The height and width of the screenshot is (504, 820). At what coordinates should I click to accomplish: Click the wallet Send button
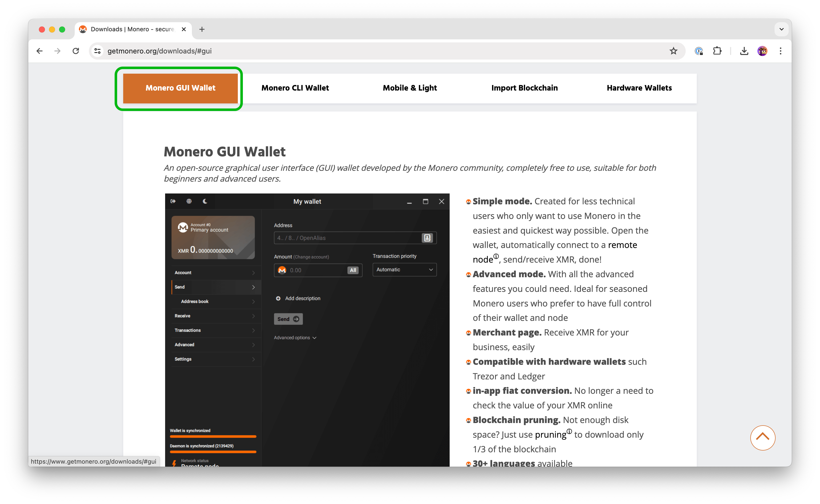(x=288, y=319)
